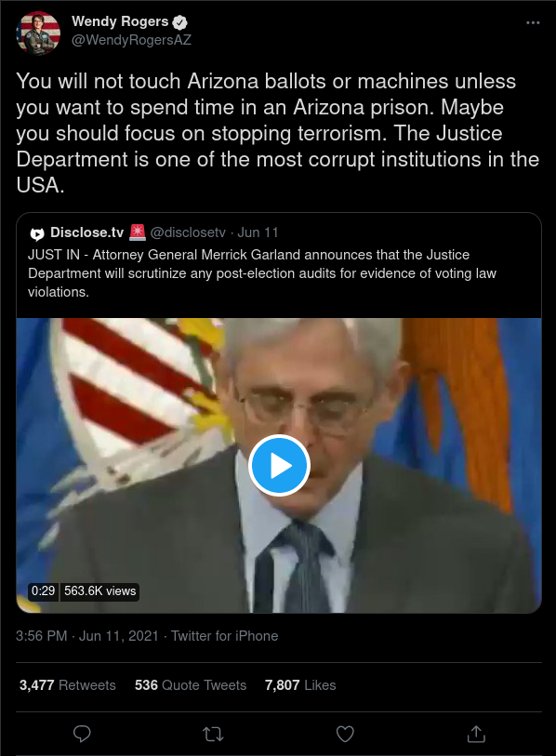Click the retweet arrows icon

213,734
